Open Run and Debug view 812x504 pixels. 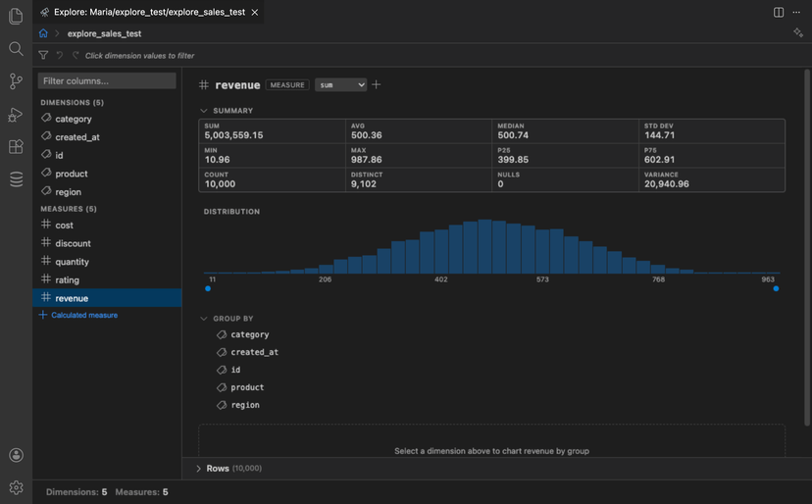click(x=16, y=115)
